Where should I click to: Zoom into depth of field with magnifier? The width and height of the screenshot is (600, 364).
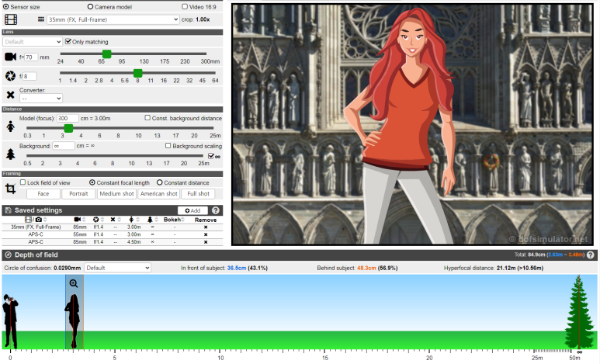tap(74, 283)
